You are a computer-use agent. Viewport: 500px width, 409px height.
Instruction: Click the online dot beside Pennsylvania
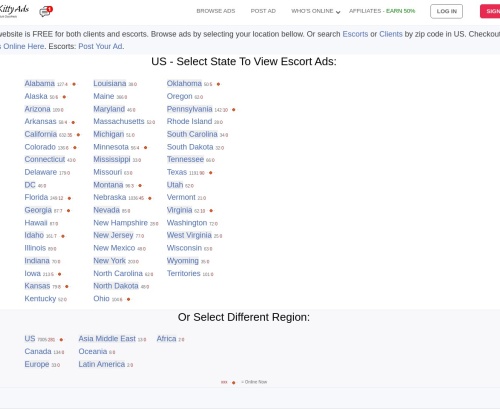[233, 110]
